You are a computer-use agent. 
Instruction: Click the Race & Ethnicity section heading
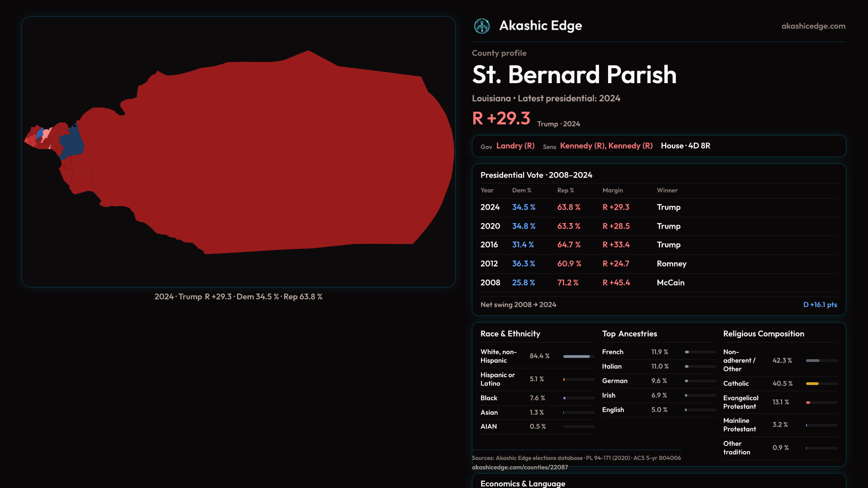click(x=510, y=334)
